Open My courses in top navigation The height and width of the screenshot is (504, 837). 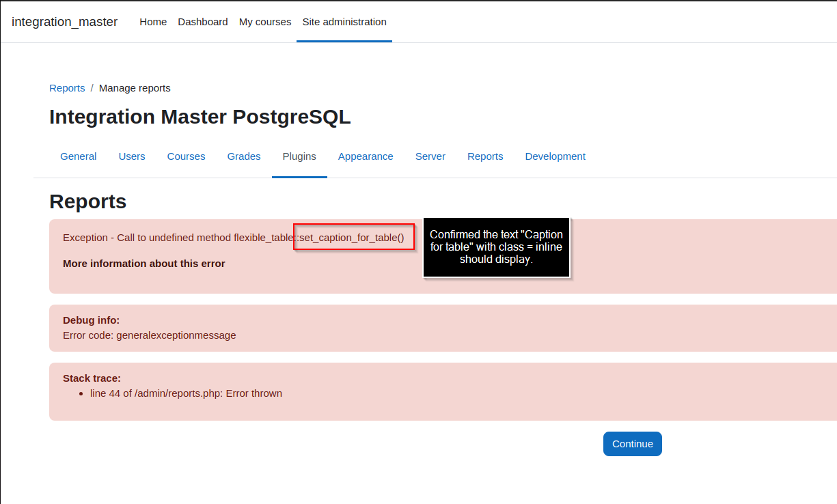pos(265,22)
